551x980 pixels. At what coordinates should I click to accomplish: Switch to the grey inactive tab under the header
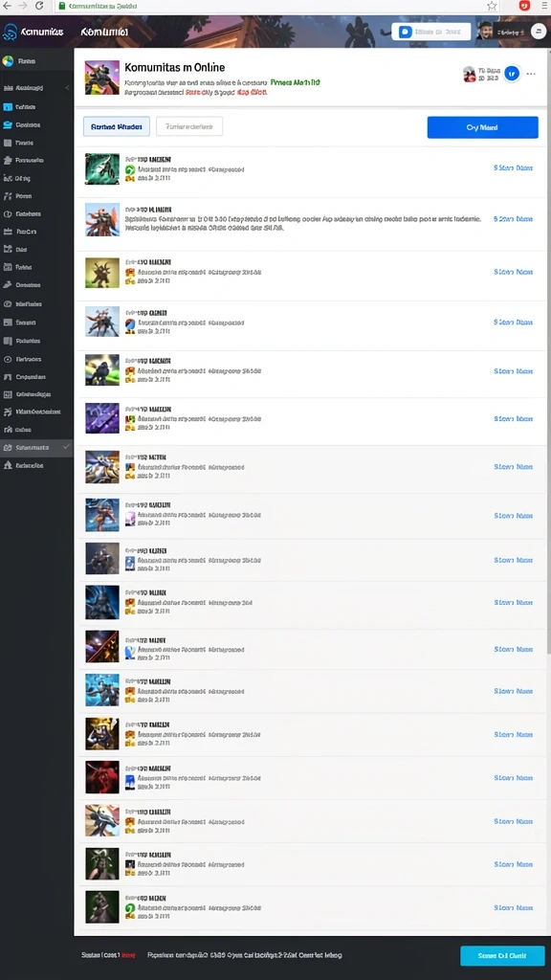pos(189,126)
